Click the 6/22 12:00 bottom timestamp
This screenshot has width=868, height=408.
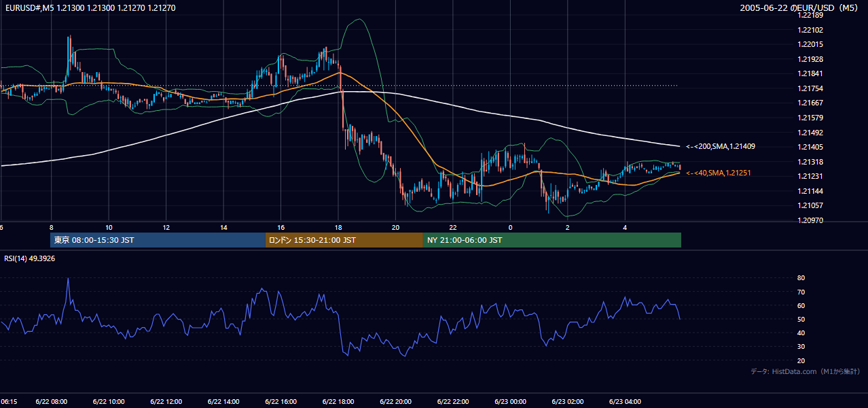166,402
